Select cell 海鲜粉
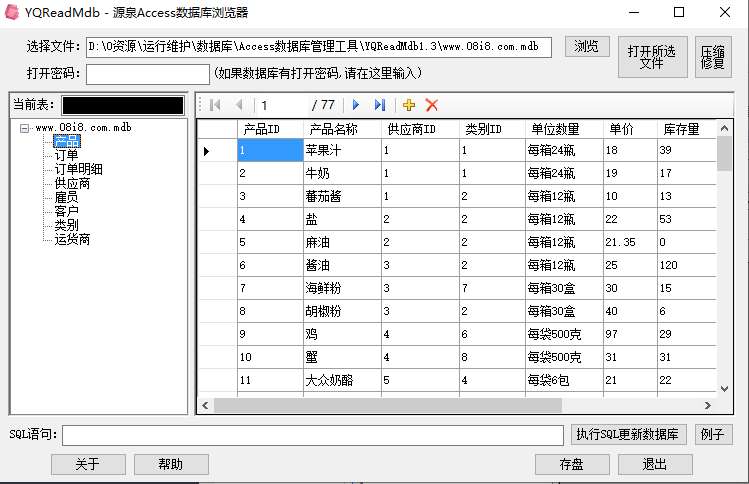Viewport: 749px width, 484px height. click(342, 288)
